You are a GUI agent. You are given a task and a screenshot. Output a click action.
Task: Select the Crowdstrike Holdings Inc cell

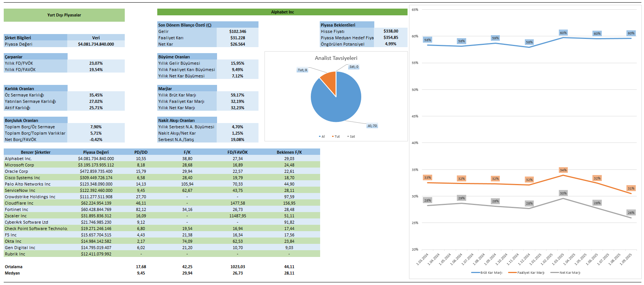coord(30,197)
